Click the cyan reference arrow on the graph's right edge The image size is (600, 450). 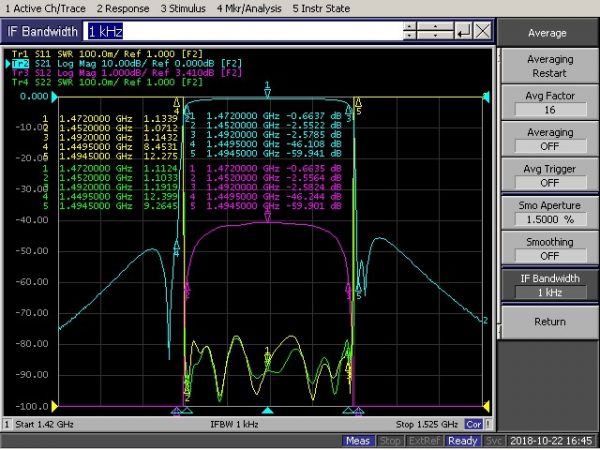pyautogui.click(x=486, y=97)
